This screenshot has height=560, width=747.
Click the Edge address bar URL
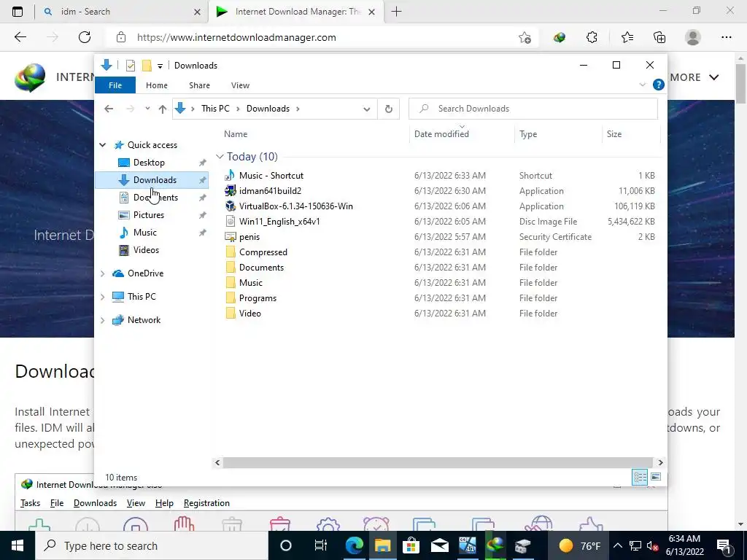click(x=236, y=38)
